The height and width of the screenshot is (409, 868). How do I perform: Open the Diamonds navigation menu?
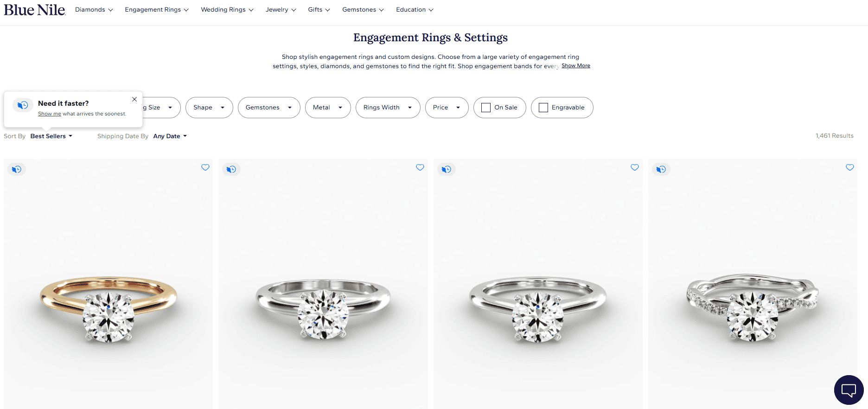[x=94, y=10]
